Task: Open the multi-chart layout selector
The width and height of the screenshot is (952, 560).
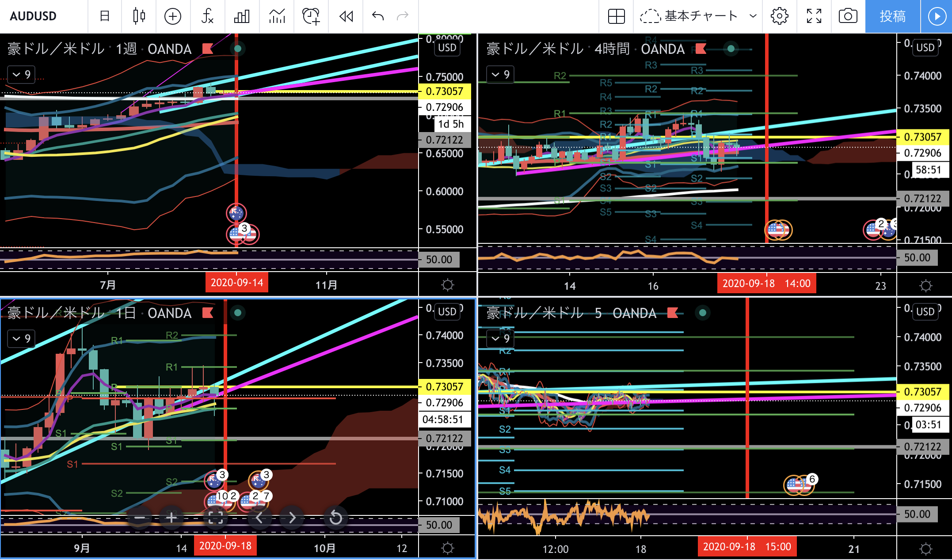Action: tap(616, 16)
